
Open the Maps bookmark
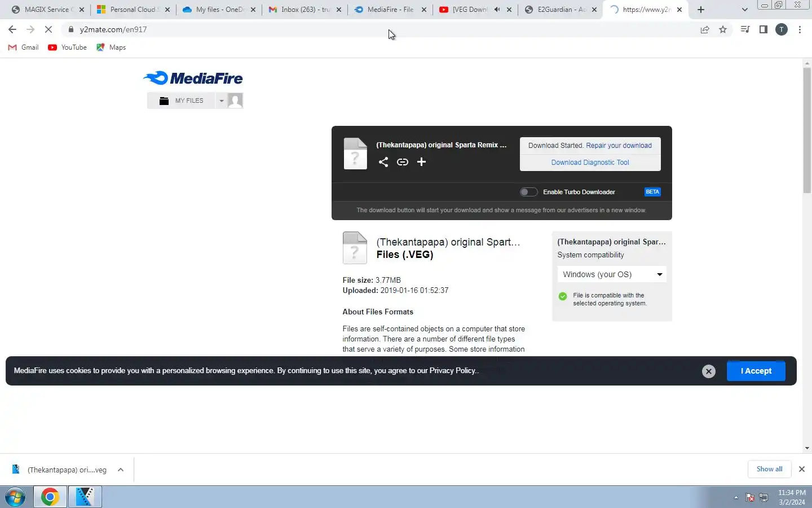111,47
